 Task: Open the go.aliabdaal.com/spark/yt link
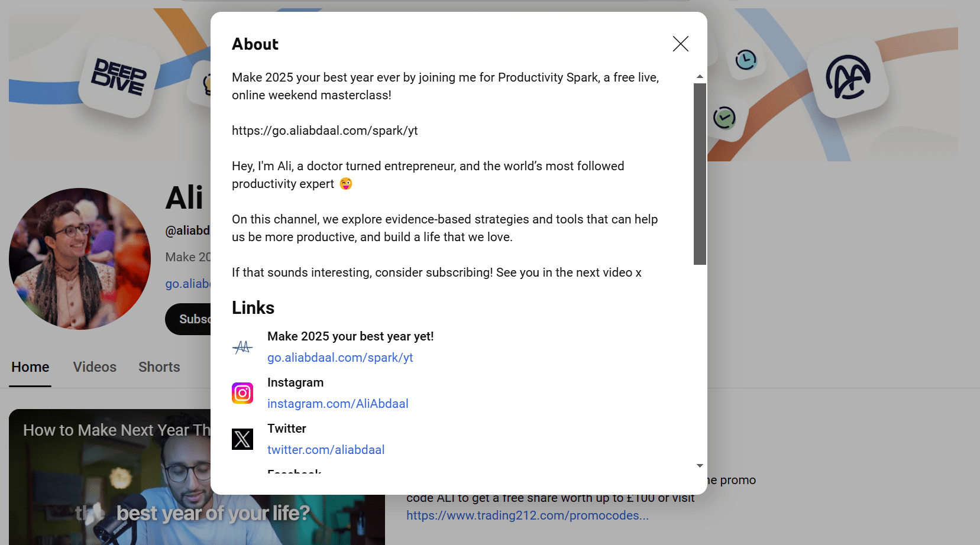pos(339,357)
